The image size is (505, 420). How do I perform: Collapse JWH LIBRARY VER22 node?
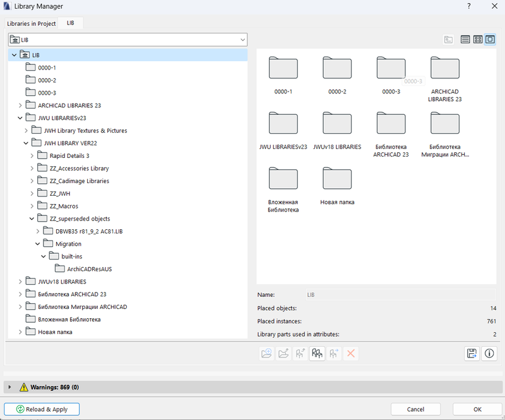coord(26,143)
